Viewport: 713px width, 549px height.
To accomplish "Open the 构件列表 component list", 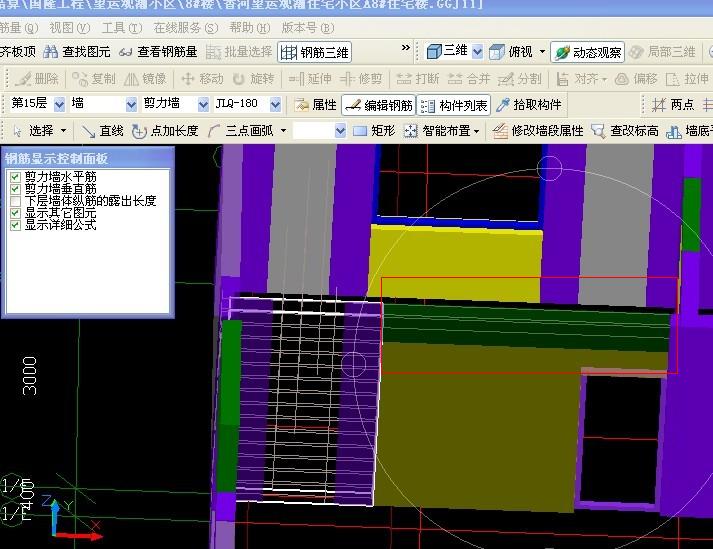I will [x=454, y=105].
